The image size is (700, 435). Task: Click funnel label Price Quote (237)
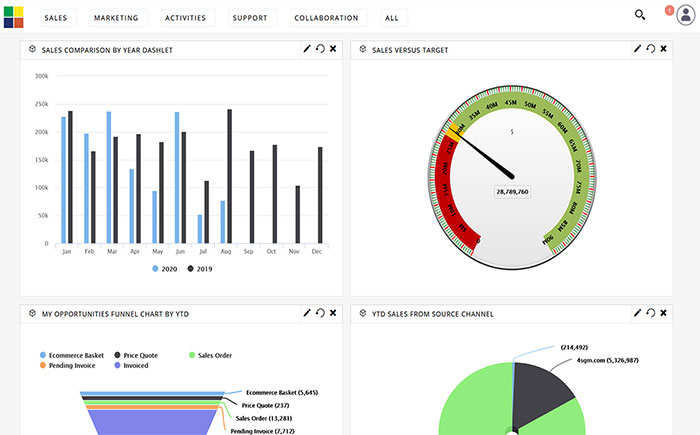[265, 406]
